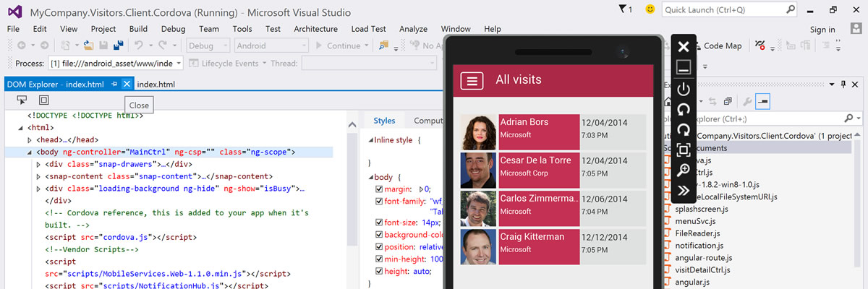This screenshot has width=868, height=289.
Task: Collapse the body node in DOM tree
Action: click(30, 152)
